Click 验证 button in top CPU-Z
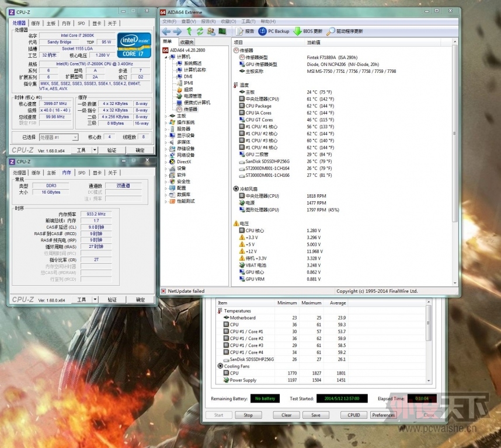This screenshot has width=501, height=448. pyautogui.click(x=112, y=150)
